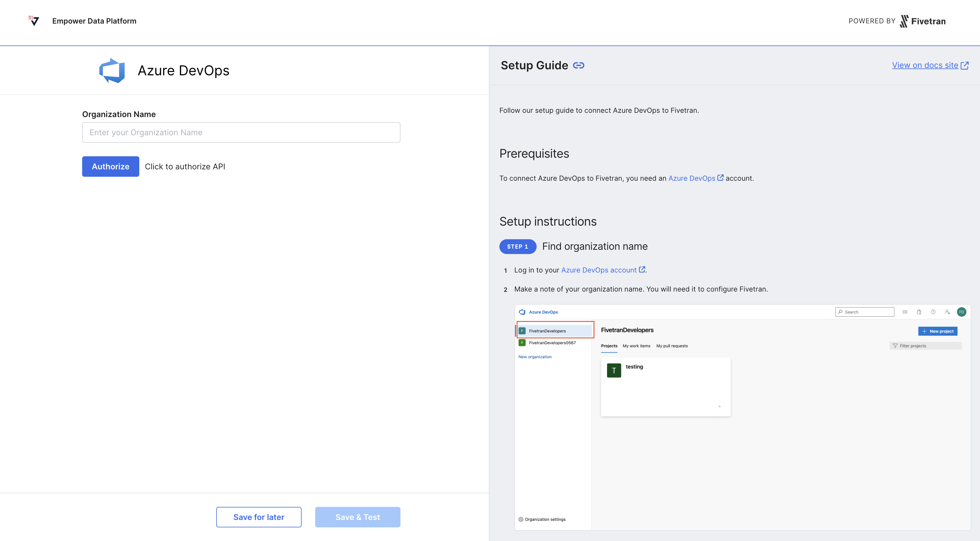The height and width of the screenshot is (541, 980).
Task: Click the Save for later button
Action: click(x=259, y=517)
